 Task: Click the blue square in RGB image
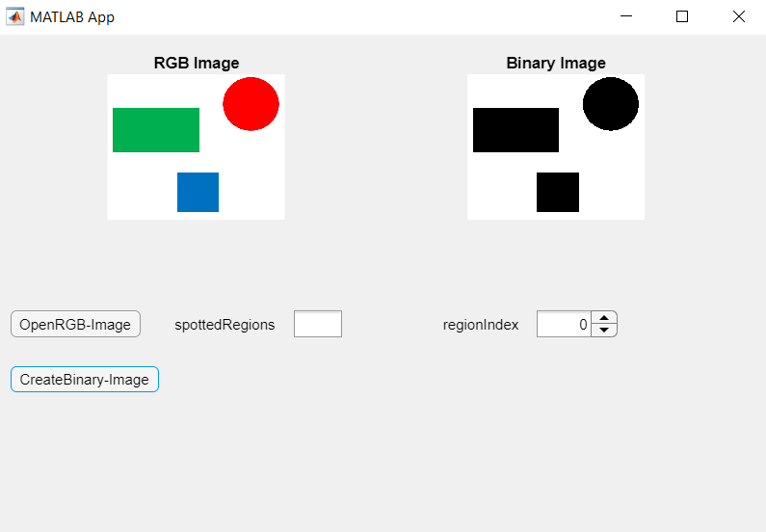pos(198,192)
